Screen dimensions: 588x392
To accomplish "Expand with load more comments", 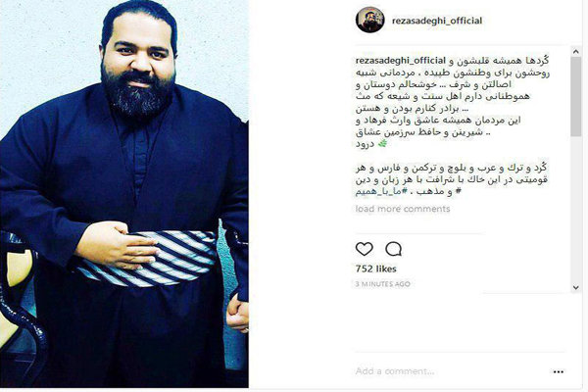I will (403, 209).
